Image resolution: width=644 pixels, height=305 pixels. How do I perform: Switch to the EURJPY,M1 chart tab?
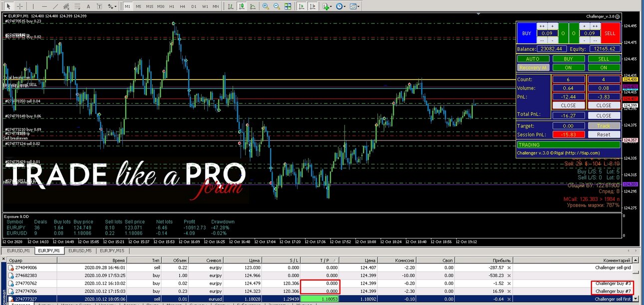[49, 250]
